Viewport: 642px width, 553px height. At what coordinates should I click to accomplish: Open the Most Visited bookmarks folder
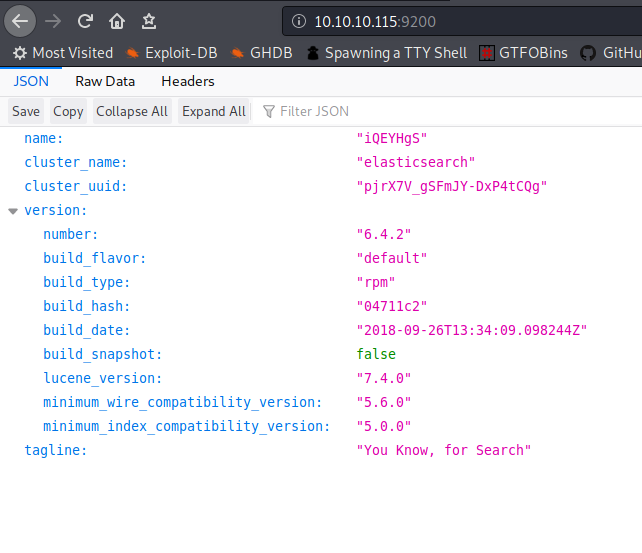(63, 53)
